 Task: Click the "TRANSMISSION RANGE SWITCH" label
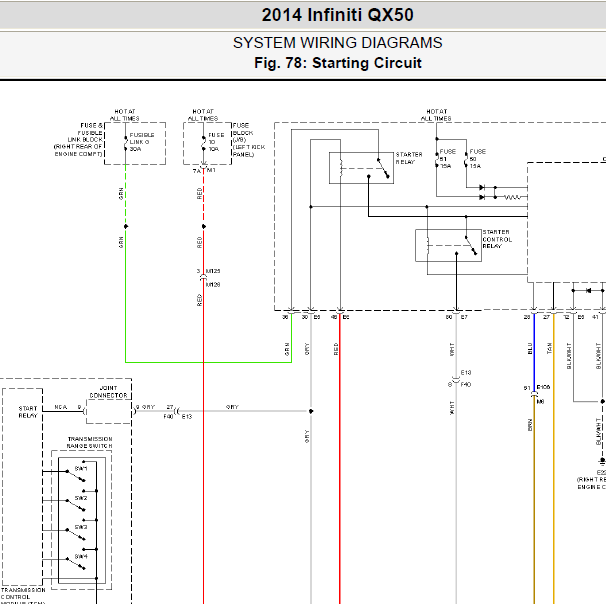90,442
